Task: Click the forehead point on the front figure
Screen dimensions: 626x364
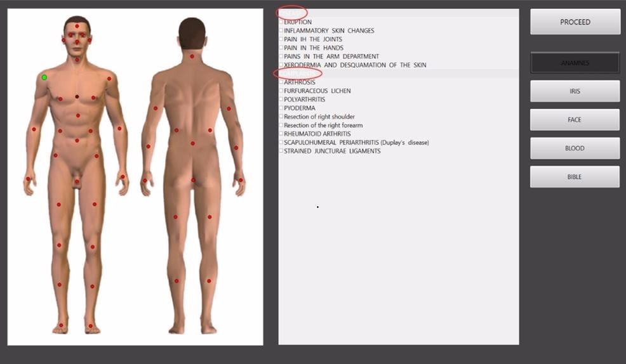Action: coord(77,26)
